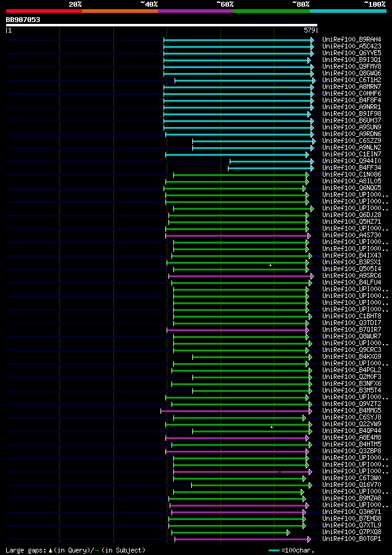Select the UniRef100_B9IF98 hit label

click(352, 113)
